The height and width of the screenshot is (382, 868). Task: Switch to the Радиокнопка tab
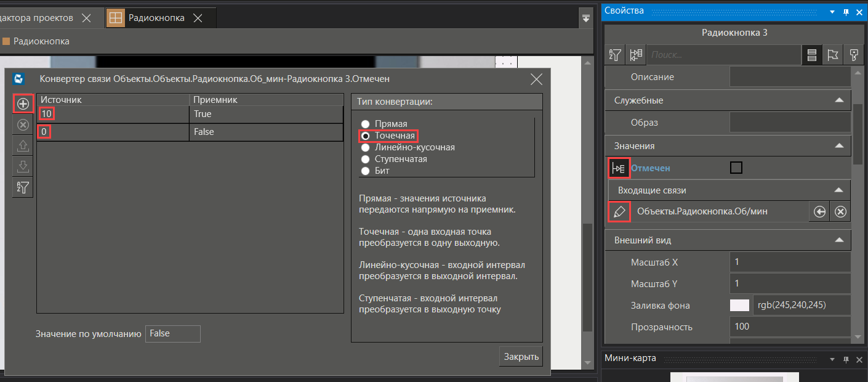tap(156, 18)
